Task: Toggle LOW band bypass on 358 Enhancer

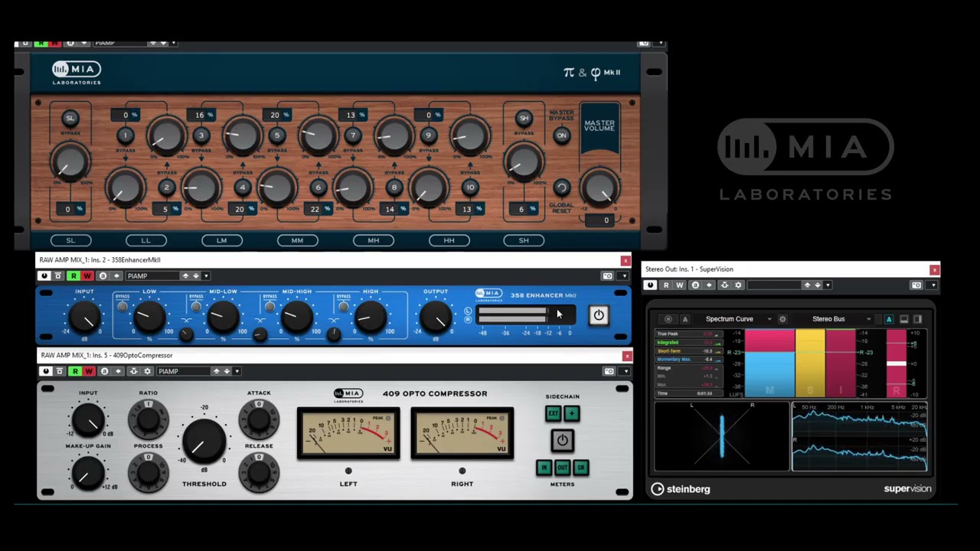Action: (x=122, y=307)
